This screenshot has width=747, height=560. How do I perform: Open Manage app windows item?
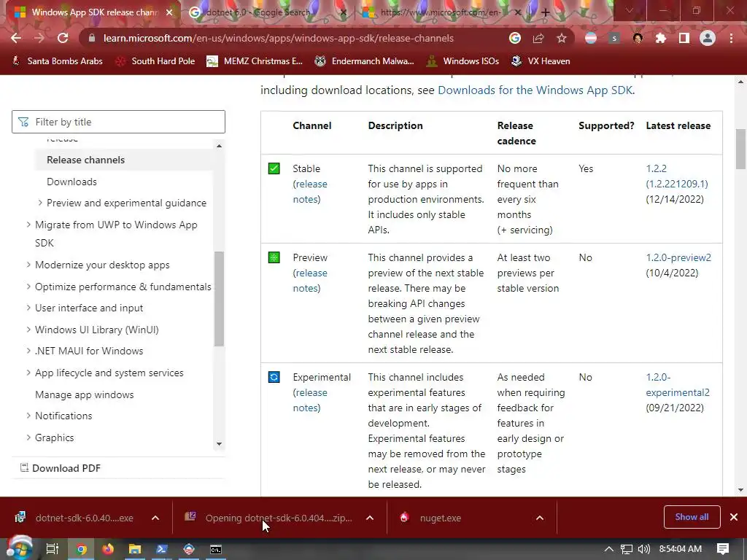coord(85,394)
